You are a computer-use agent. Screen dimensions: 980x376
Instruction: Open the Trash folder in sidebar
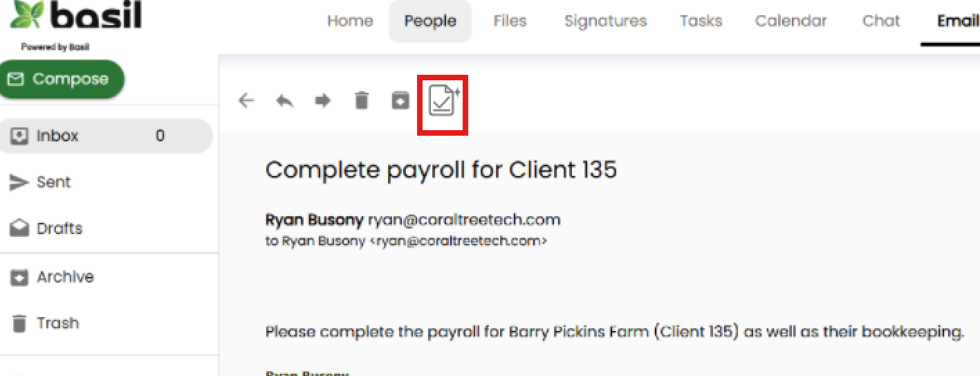click(57, 323)
